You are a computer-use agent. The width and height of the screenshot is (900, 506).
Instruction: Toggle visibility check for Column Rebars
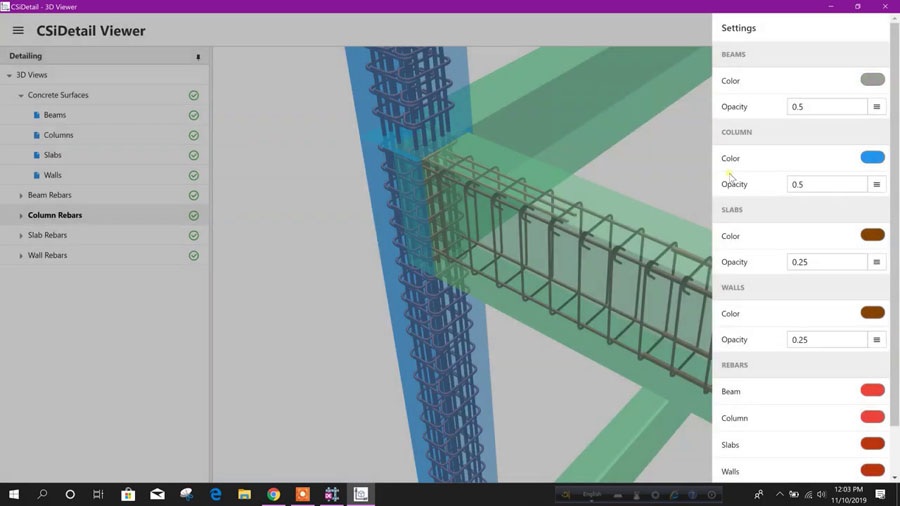point(194,216)
